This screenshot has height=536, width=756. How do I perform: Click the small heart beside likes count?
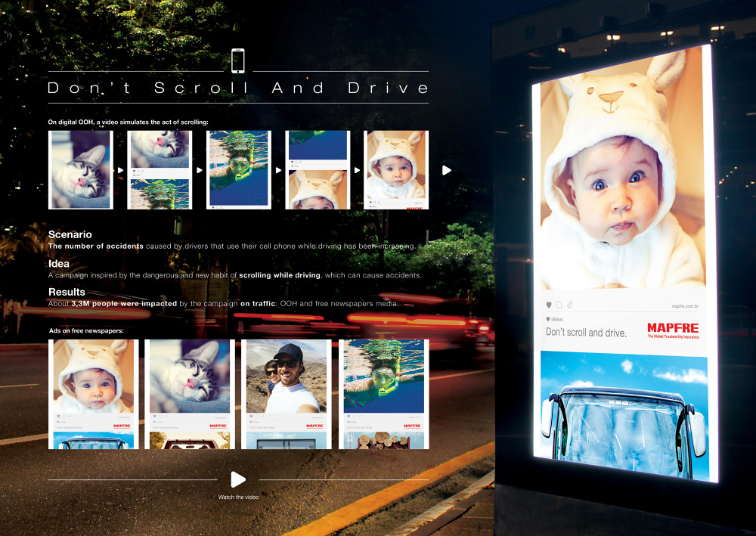click(547, 320)
